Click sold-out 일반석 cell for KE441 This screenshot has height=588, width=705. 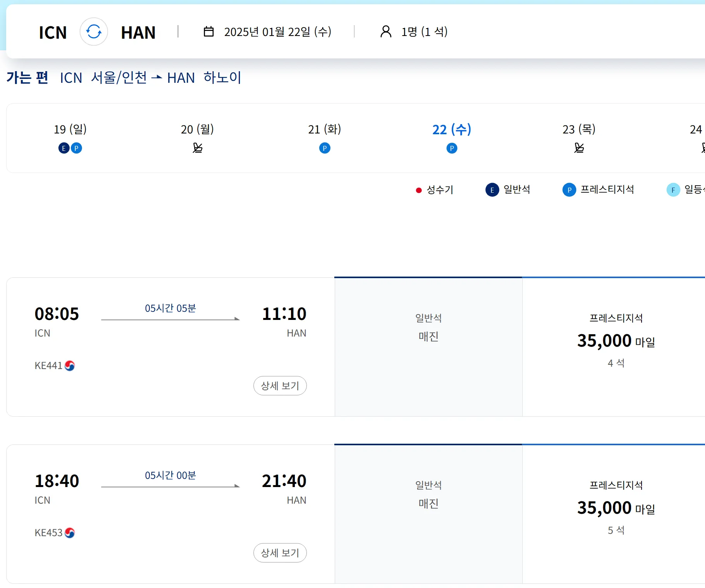coord(428,347)
